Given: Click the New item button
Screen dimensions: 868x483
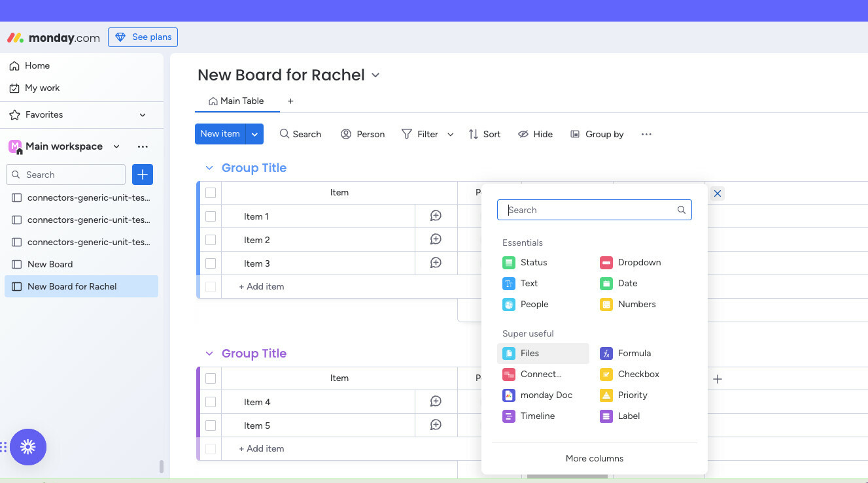Looking at the screenshot, I should tap(220, 134).
